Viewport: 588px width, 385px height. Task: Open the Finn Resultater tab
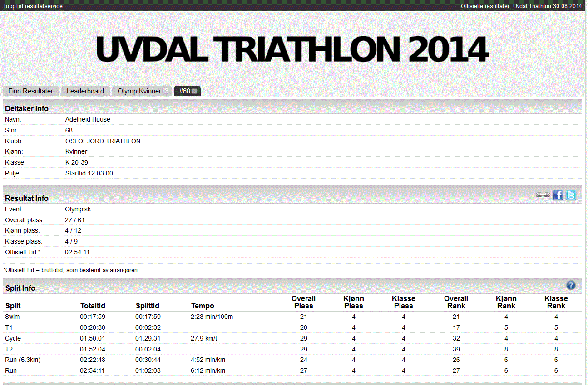pos(30,91)
